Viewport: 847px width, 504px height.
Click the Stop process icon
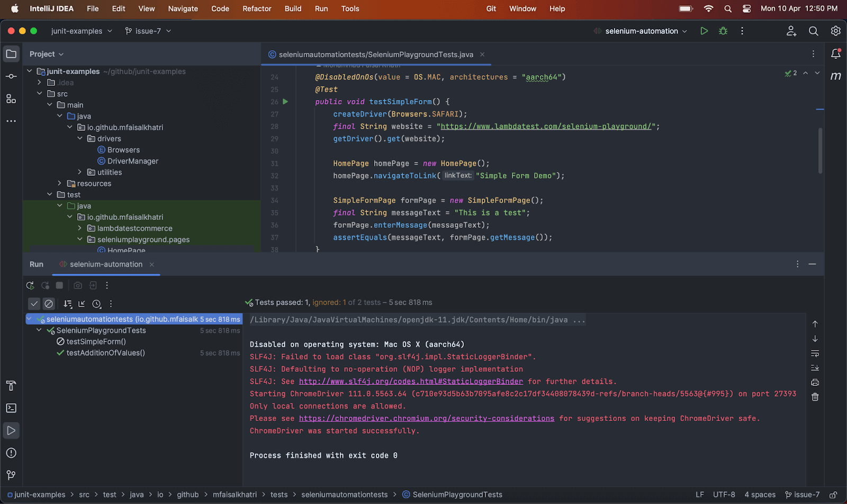pyautogui.click(x=59, y=285)
